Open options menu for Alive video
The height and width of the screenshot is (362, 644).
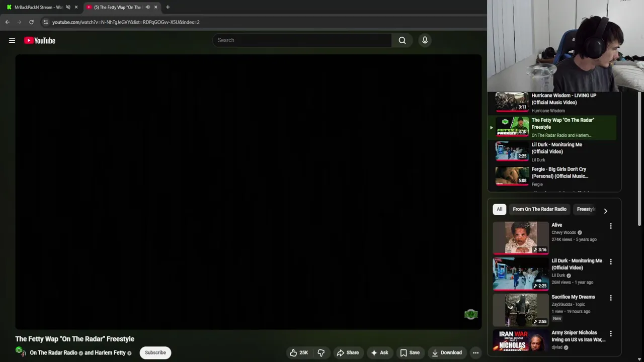(611, 226)
